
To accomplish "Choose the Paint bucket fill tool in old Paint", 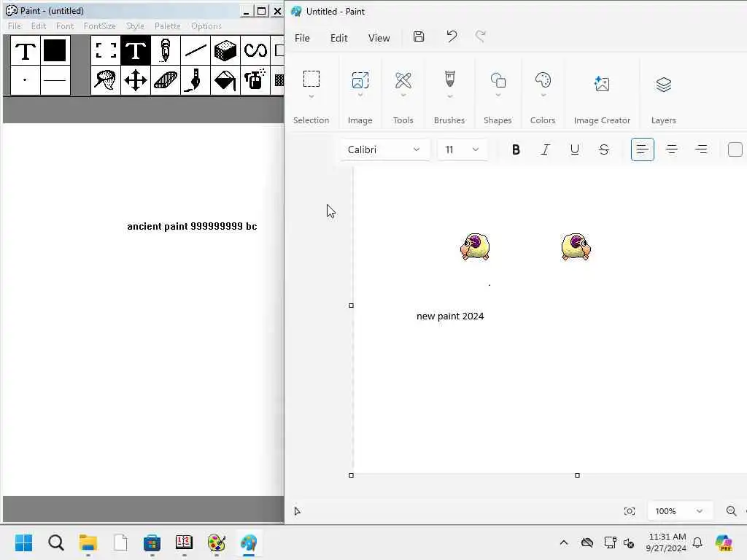I will click(x=225, y=80).
